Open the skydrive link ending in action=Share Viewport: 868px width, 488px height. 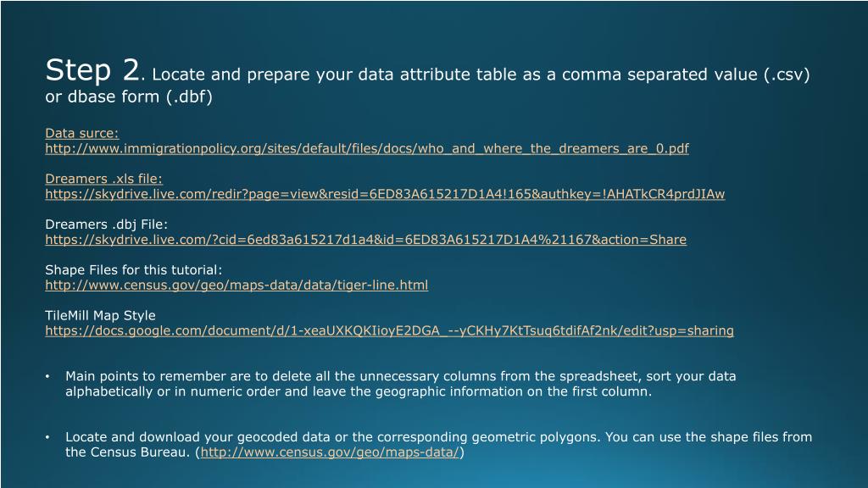click(x=366, y=240)
